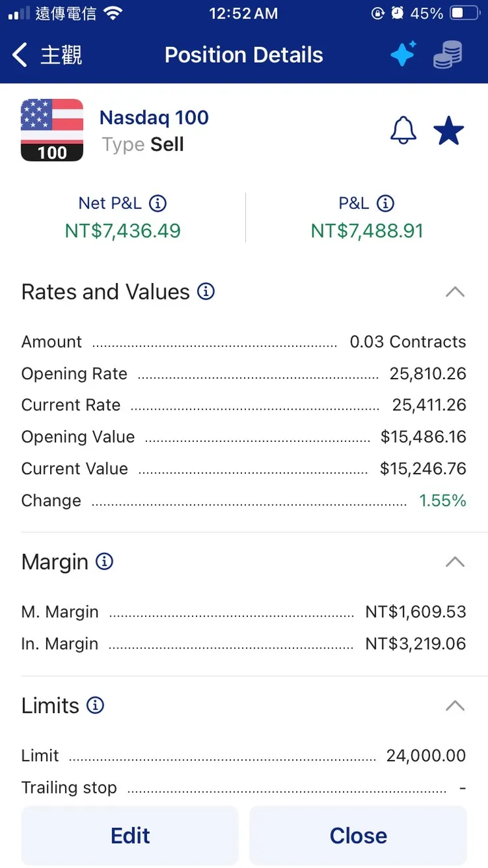Tap the Trailing stop row
This screenshot has height=868, width=488.
pos(243,788)
